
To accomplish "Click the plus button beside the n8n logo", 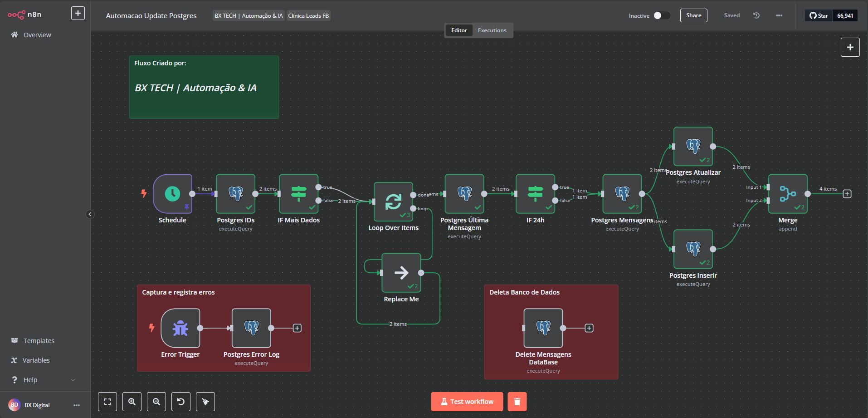I will [78, 14].
